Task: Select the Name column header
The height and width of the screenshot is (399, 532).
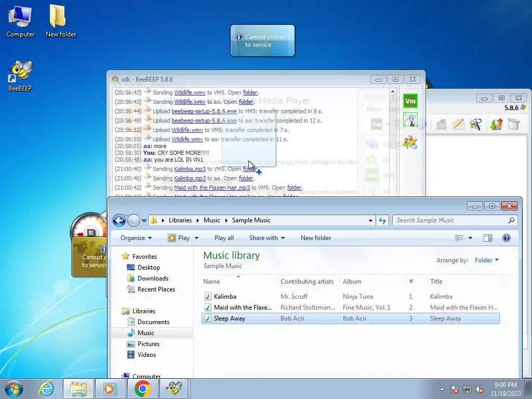Action: (239, 281)
